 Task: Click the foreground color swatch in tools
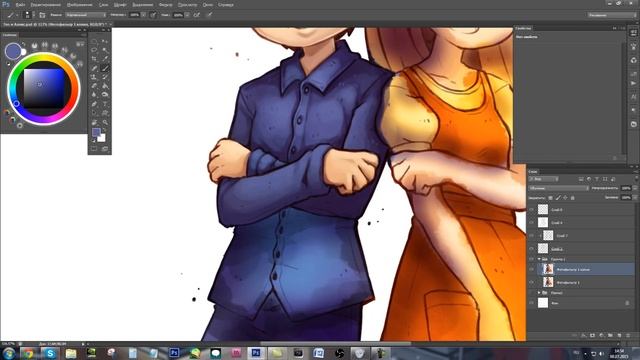click(x=96, y=132)
